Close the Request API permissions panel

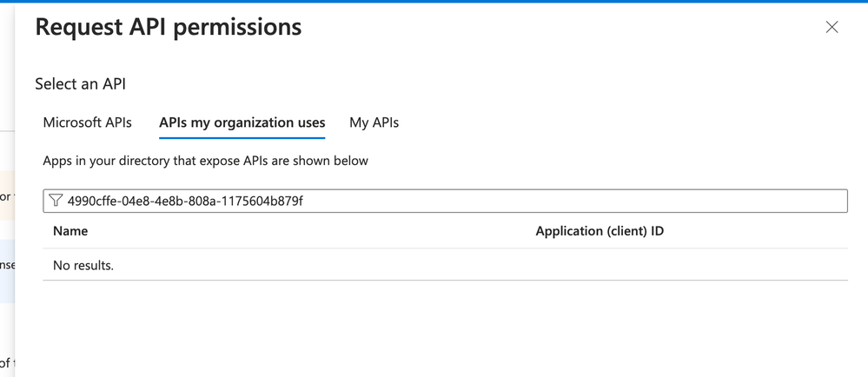click(832, 27)
